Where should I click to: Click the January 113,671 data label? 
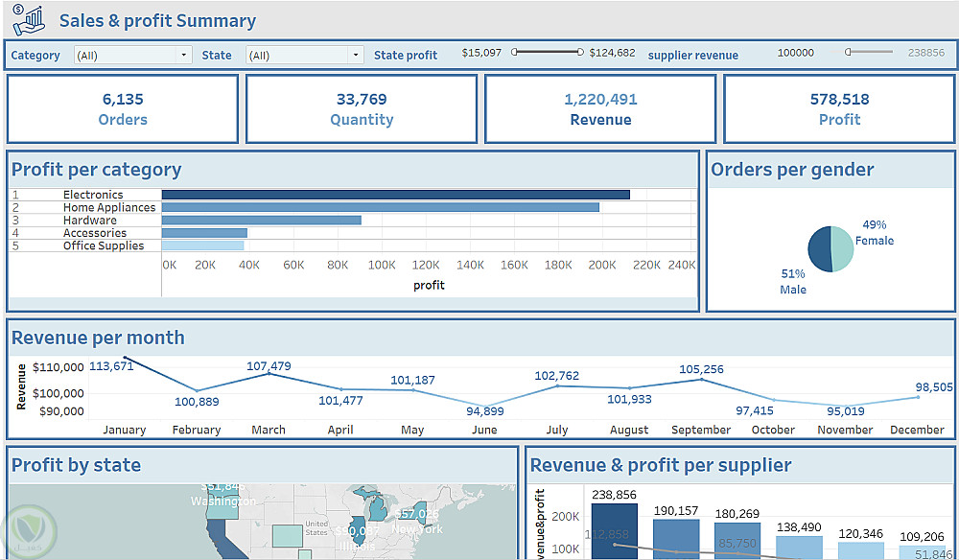(111, 366)
